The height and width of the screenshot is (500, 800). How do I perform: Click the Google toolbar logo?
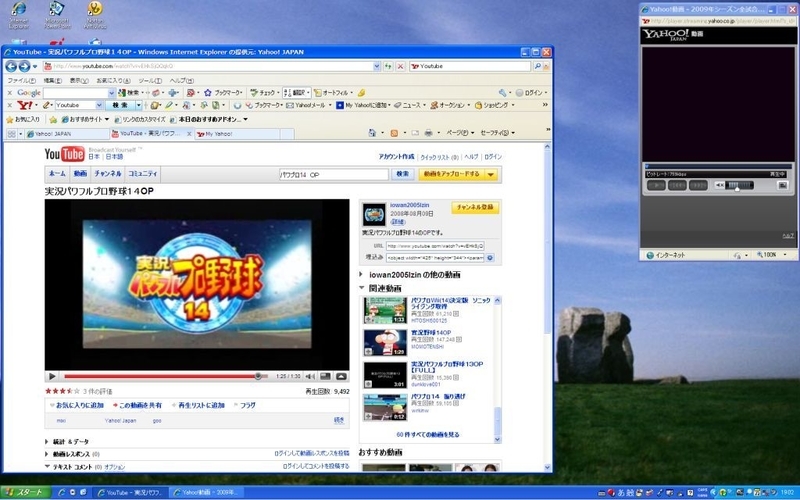pyautogui.click(x=29, y=93)
